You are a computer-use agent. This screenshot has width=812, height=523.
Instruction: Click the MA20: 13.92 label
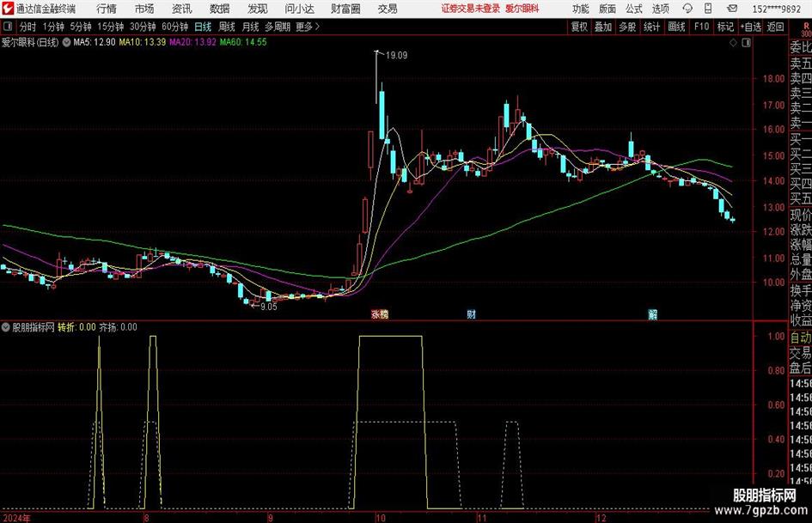click(192, 42)
